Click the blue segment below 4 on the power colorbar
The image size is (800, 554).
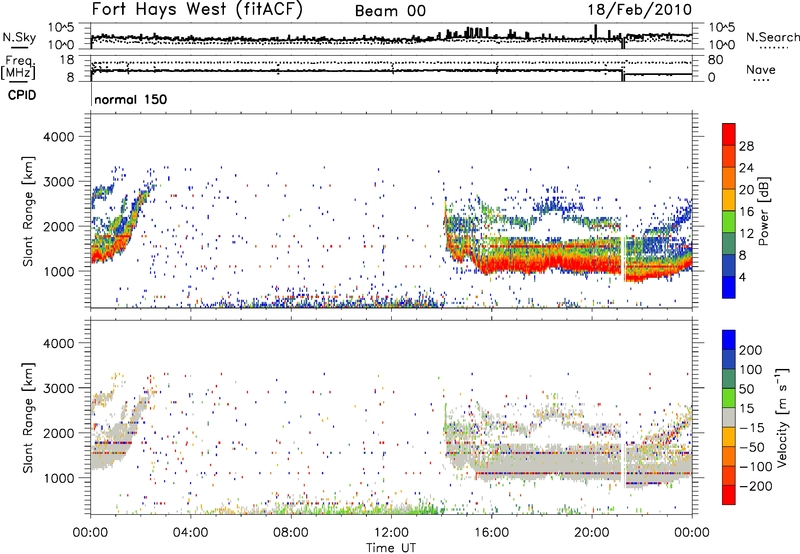(x=729, y=288)
